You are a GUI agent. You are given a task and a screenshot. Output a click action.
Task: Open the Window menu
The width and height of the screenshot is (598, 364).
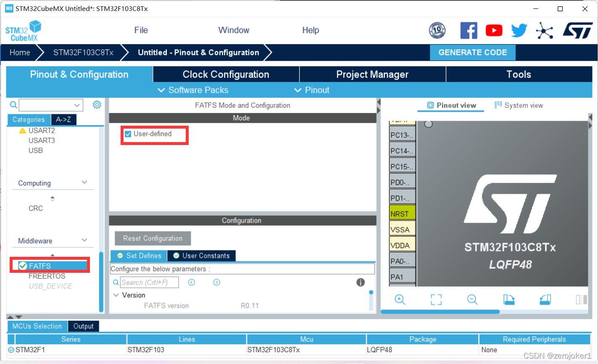(234, 30)
